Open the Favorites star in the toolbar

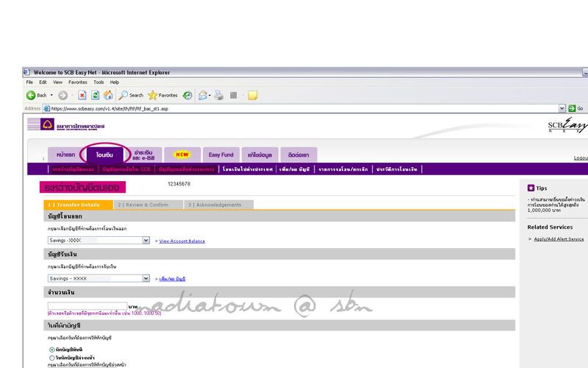pos(162,96)
